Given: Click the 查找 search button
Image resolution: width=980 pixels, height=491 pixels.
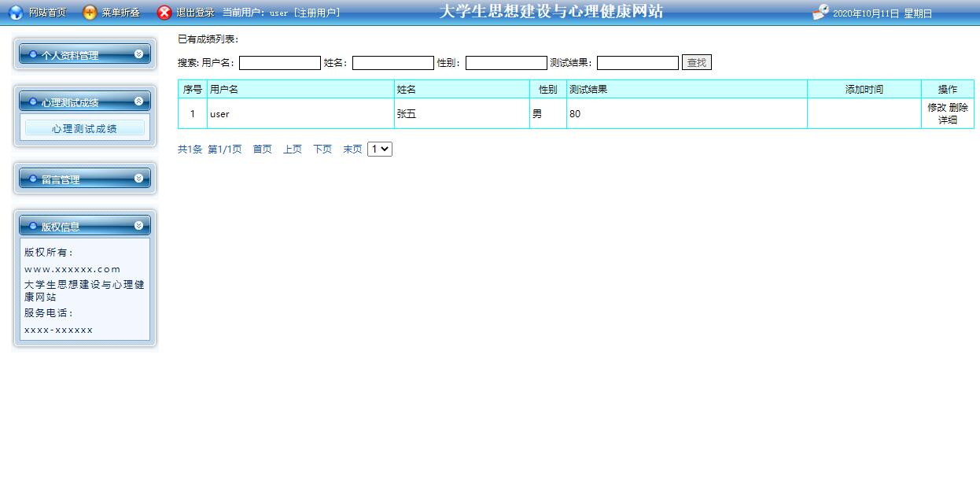Looking at the screenshot, I should coord(697,62).
